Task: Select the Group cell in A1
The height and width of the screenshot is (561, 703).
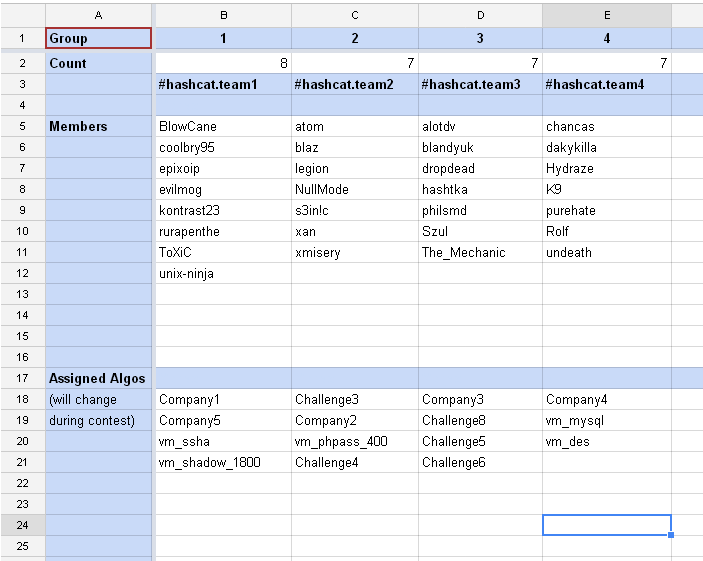Action: pyautogui.click(x=98, y=39)
